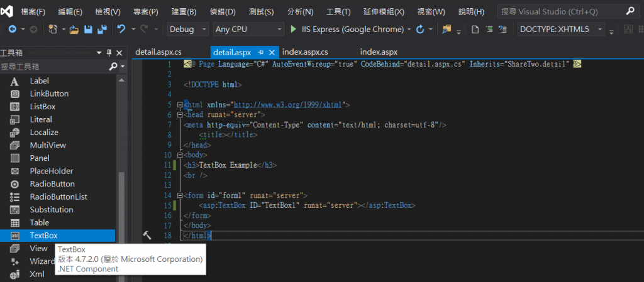This screenshot has height=282, width=644.
Task: Switch to the index.aspx.cs tab
Action: 305,52
